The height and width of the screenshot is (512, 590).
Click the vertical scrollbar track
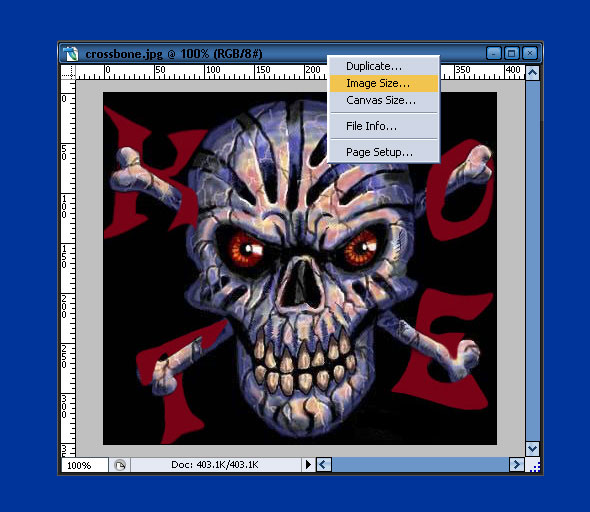[x=532, y=261]
